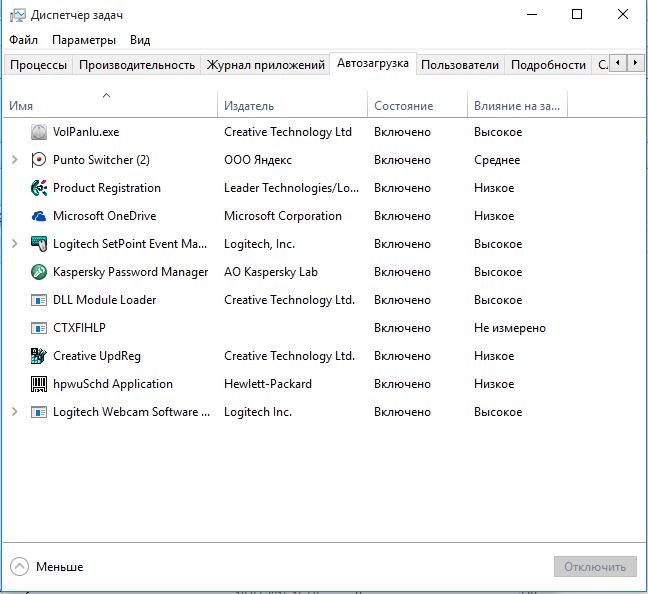Open the Файл menu
This screenshot has height=594, width=648.
click(x=23, y=40)
